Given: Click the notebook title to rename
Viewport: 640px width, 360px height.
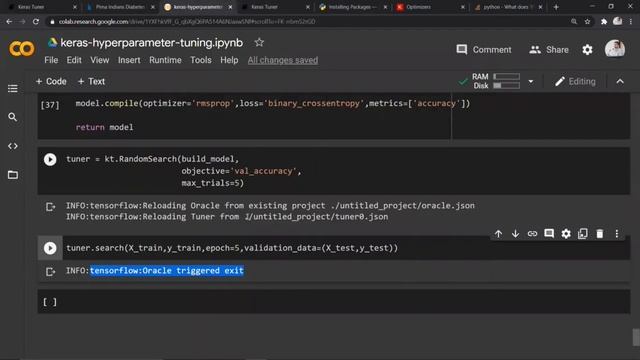Looking at the screenshot, I should click(151, 42).
